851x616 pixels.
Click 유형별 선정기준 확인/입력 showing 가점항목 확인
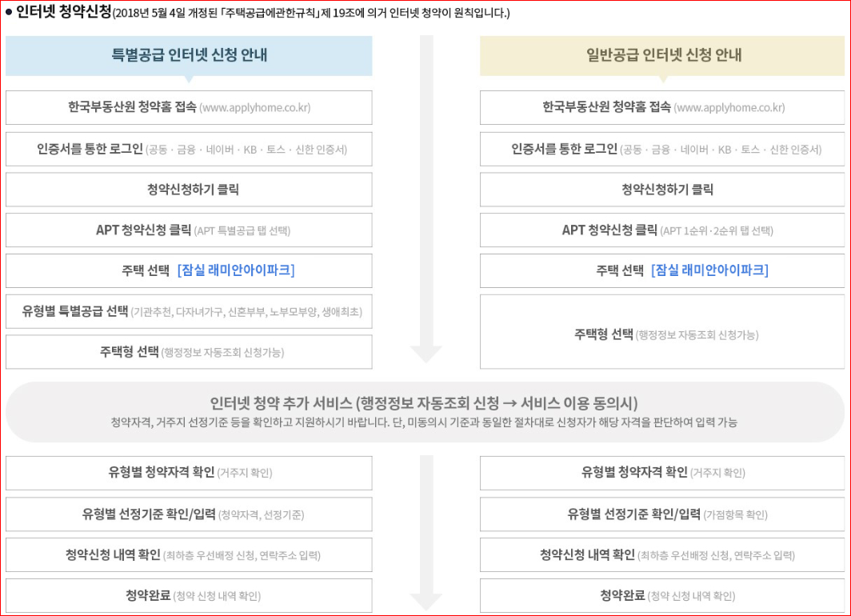(x=662, y=514)
